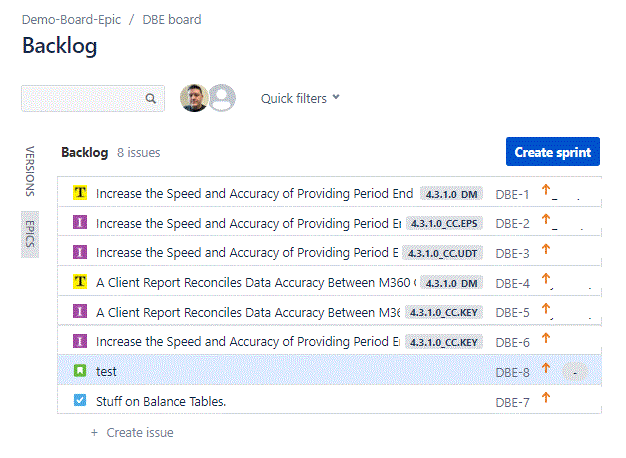This screenshot has height=458, width=626.
Task: Click the 4.3.1.0_CC.EPS version label on DBE-2
Action: pyautogui.click(x=444, y=224)
